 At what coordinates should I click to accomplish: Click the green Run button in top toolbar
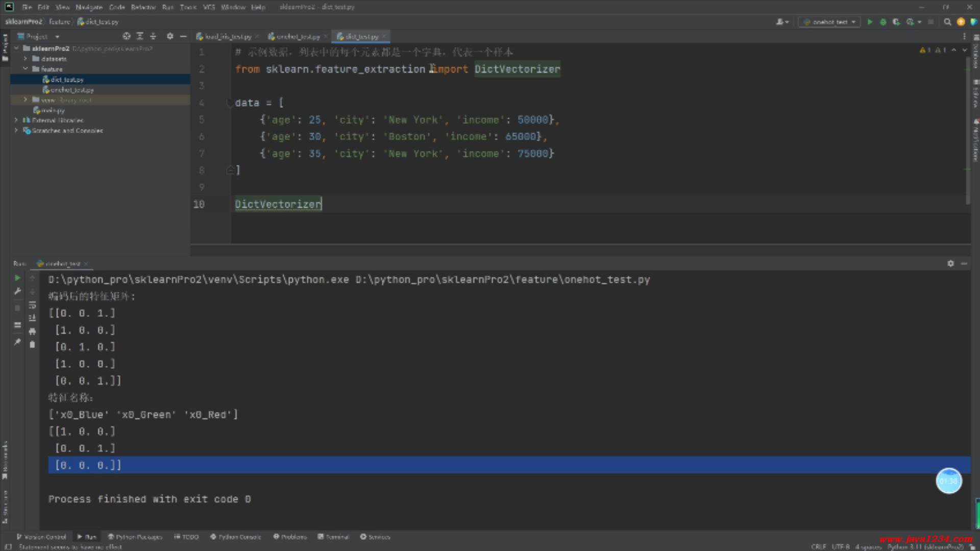[x=870, y=22]
